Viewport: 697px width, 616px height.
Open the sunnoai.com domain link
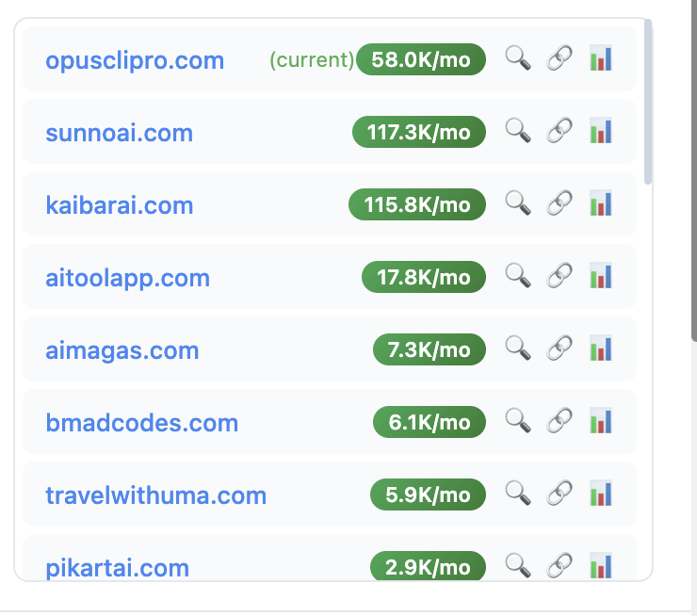click(119, 133)
